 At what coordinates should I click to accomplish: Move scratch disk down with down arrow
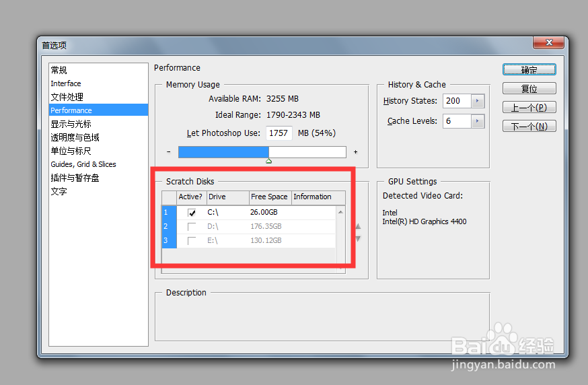coord(358,239)
